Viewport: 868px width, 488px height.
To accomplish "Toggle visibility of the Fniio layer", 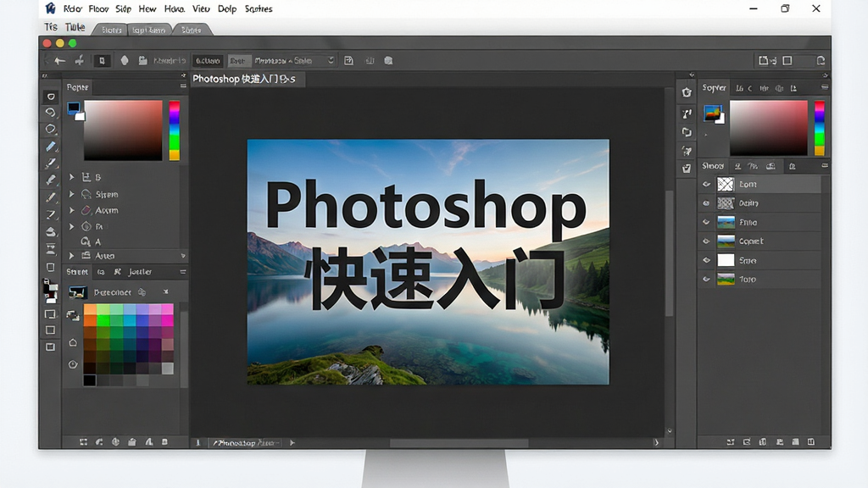I will [x=706, y=223].
